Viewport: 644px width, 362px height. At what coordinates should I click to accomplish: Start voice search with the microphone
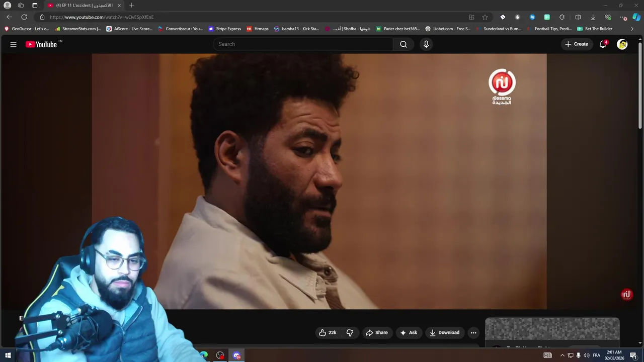point(426,44)
